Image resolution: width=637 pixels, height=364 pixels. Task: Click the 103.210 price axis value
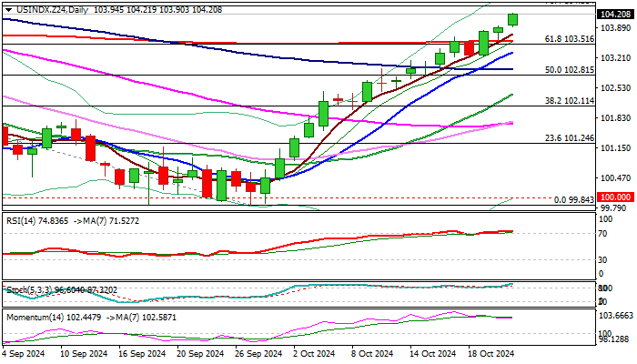[615, 57]
